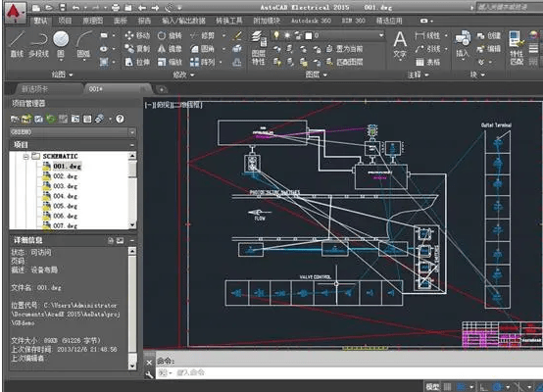Image resolution: width=543 pixels, height=392 pixels.
Task: Toggle layer freeze sun icon in layer dropdown
Action: point(287,35)
